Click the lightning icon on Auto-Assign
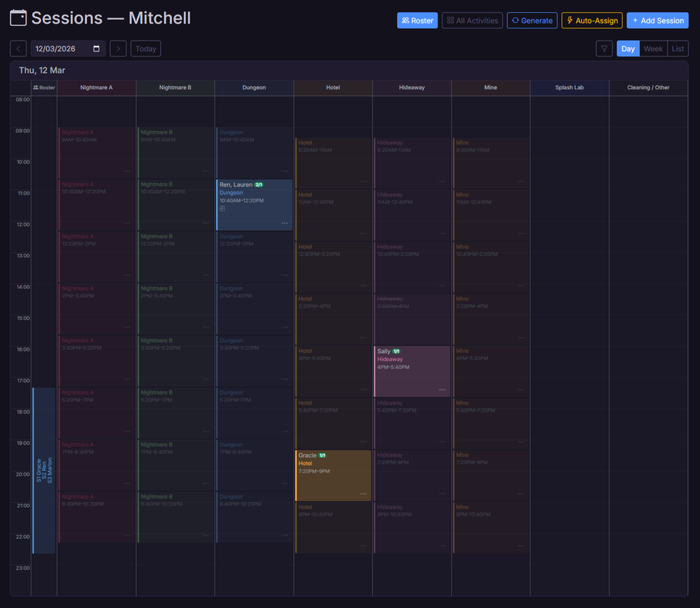The width and height of the screenshot is (700, 608). pyautogui.click(x=570, y=20)
